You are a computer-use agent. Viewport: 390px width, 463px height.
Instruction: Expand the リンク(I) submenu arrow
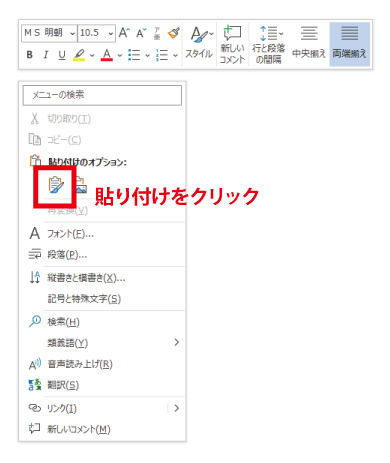coord(177,408)
